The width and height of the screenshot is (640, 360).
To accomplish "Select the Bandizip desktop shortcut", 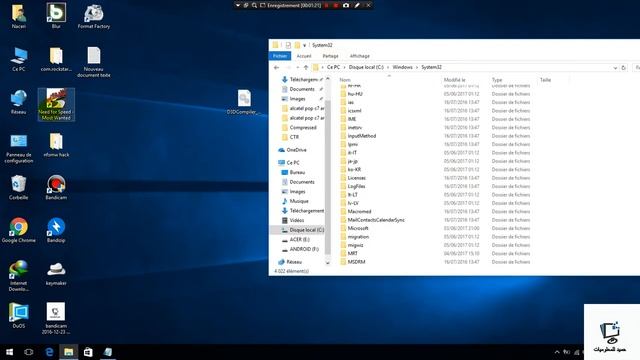I will pyautogui.click(x=56, y=231).
